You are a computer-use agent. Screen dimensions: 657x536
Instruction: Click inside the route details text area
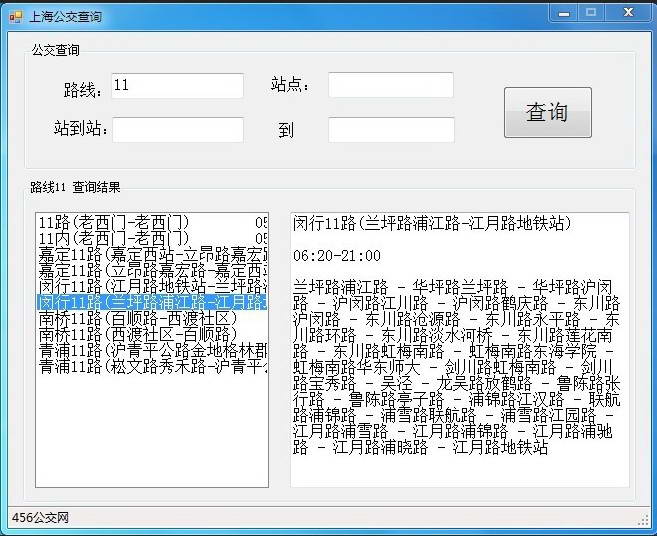pyautogui.click(x=459, y=350)
